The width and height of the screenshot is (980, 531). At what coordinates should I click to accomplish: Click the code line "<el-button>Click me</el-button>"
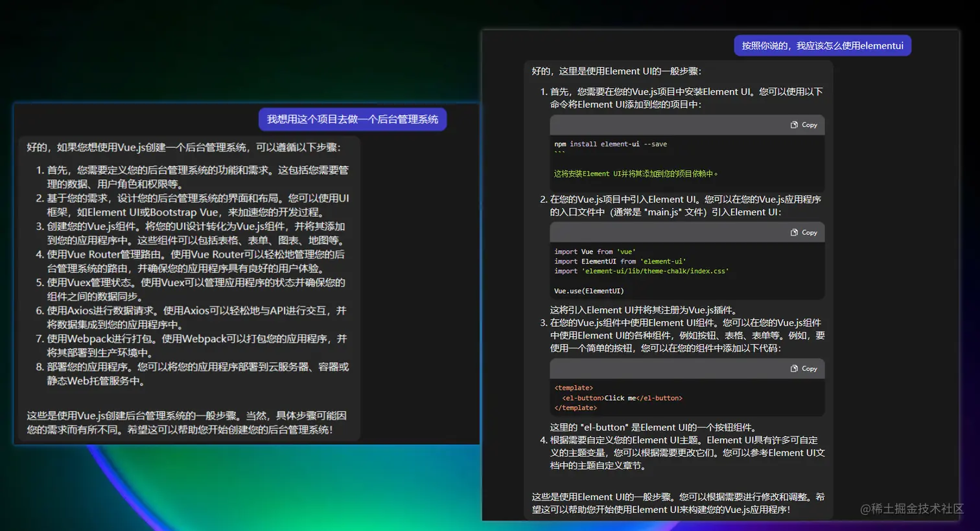pyautogui.click(x=622, y=398)
